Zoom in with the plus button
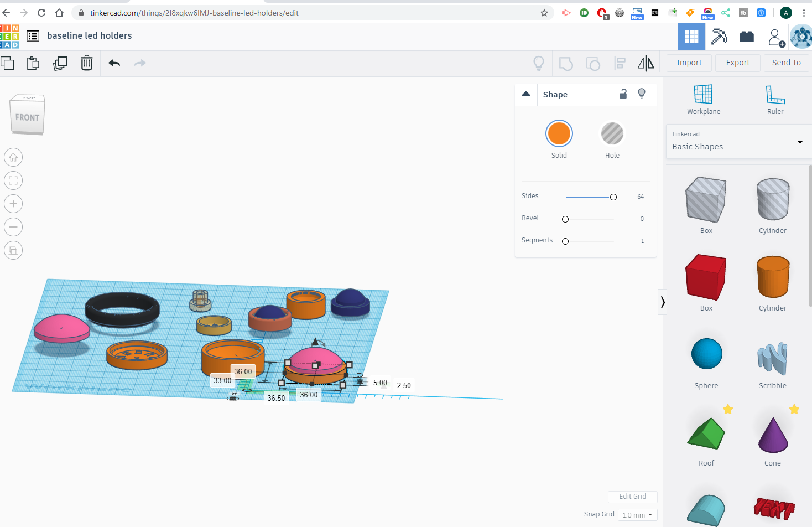 pyautogui.click(x=13, y=204)
